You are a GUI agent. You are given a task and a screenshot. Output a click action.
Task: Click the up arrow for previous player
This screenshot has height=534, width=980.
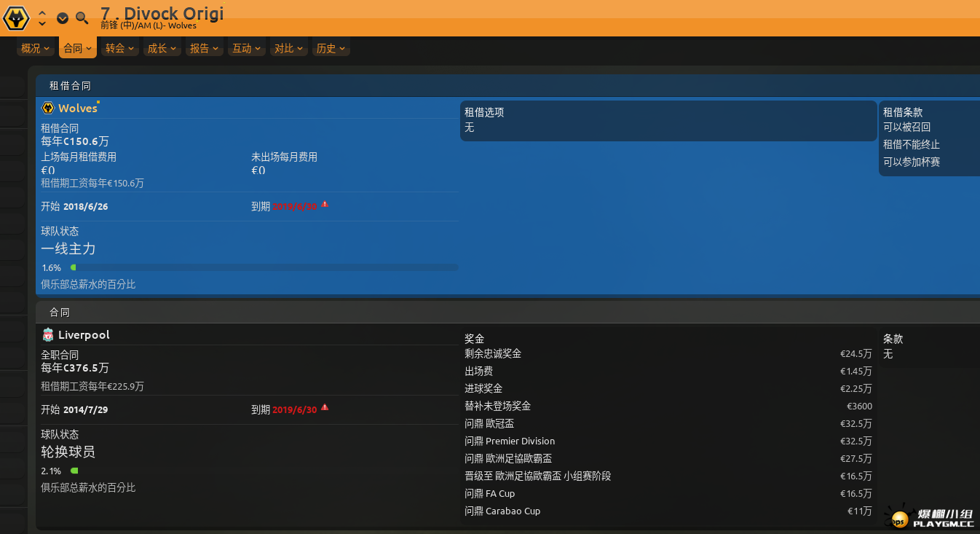(42, 13)
